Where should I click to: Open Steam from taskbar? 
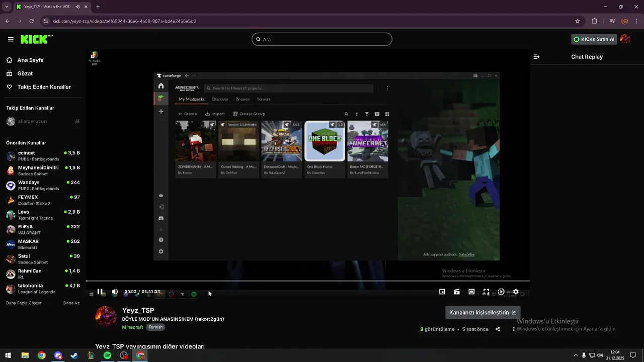[x=74, y=355]
